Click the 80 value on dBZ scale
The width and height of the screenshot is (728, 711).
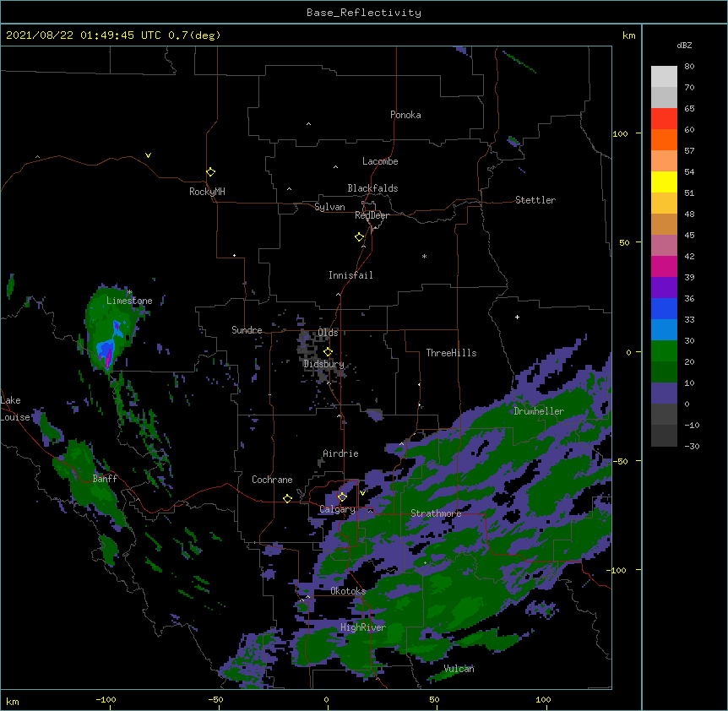pyautogui.click(x=689, y=67)
